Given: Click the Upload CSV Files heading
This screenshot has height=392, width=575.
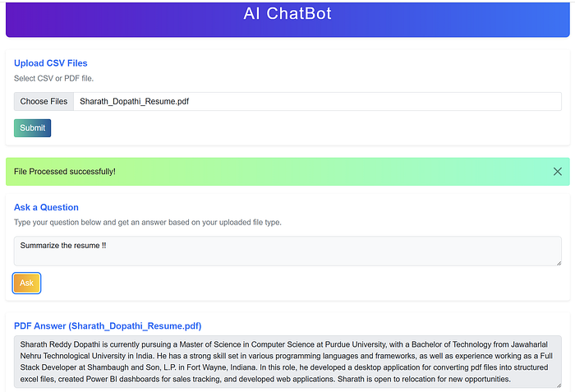Looking at the screenshot, I should (x=51, y=63).
